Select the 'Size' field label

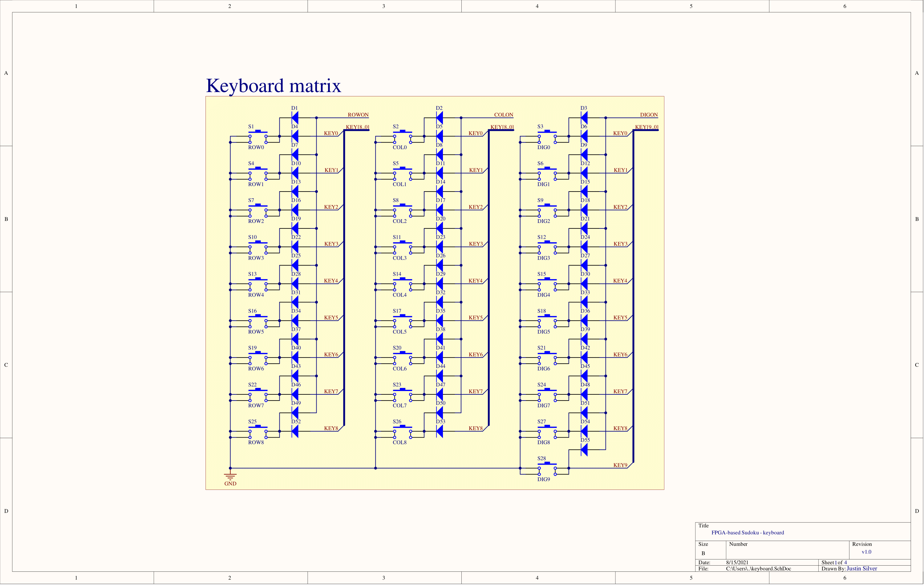703,544
